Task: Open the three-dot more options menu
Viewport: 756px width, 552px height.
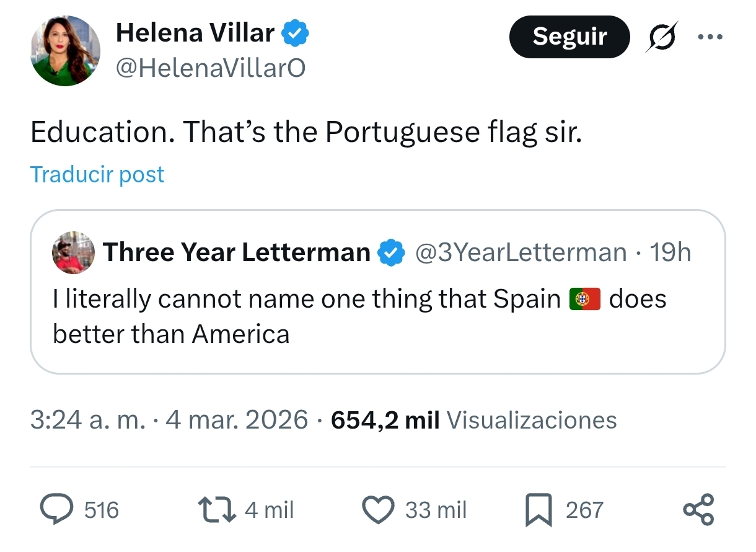Action: click(x=710, y=37)
